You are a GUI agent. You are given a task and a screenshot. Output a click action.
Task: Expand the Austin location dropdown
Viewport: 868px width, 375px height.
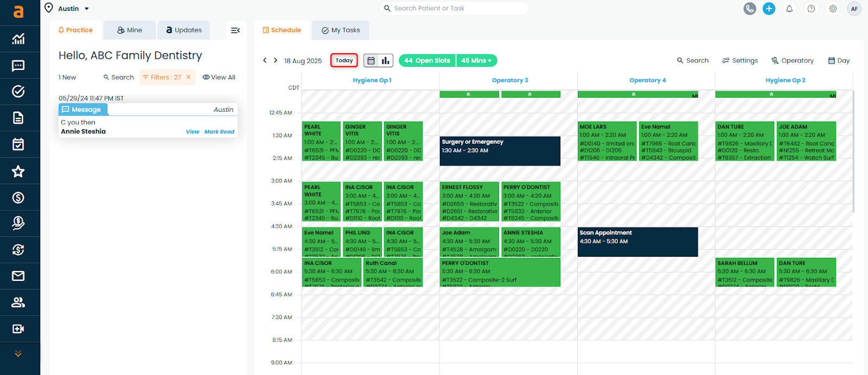pyautogui.click(x=87, y=9)
